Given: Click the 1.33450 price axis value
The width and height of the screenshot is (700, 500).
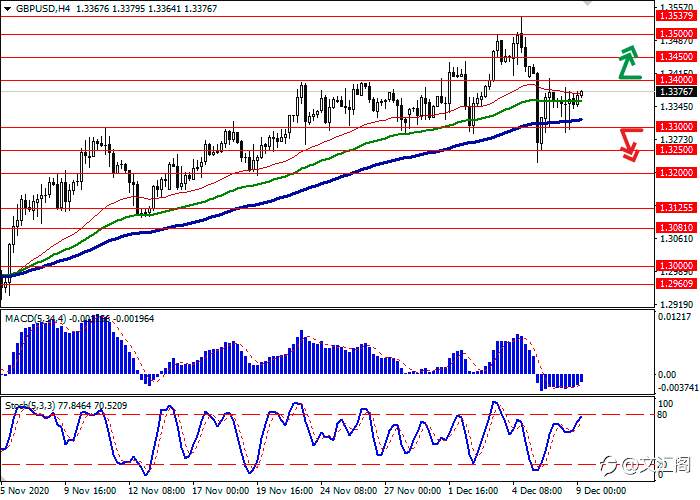Looking at the screenshot, I should pyautogui.click(x=677, y=107).
